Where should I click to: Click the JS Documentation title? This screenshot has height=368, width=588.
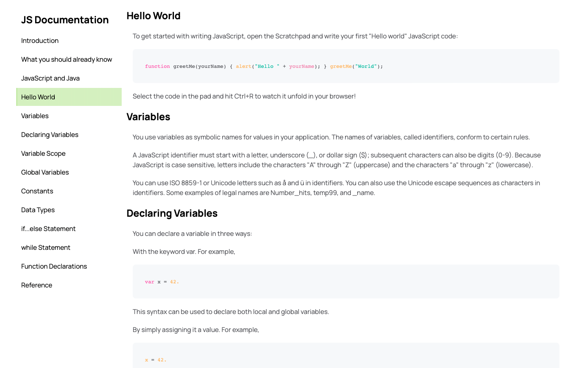[65, 20]
